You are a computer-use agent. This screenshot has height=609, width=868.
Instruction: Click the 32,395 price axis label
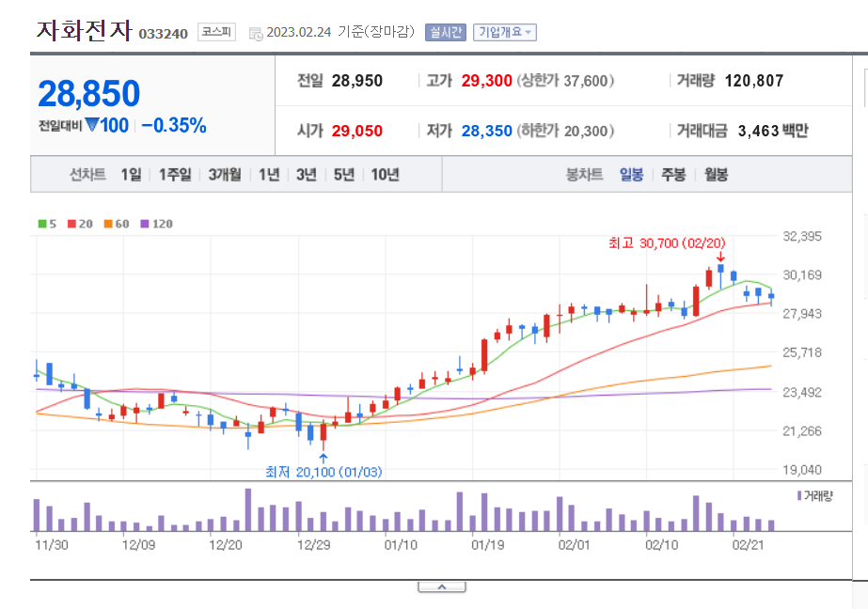802,237
